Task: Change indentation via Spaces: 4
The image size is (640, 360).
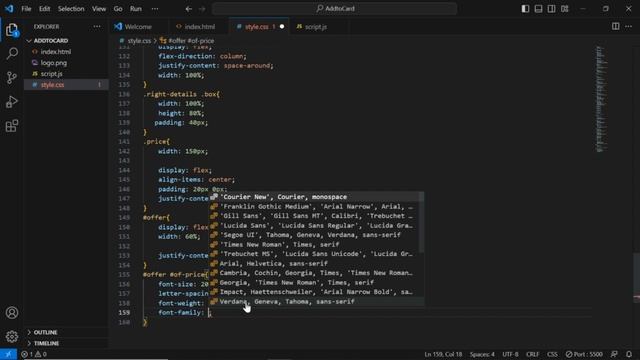Action: tap(482, 354)
